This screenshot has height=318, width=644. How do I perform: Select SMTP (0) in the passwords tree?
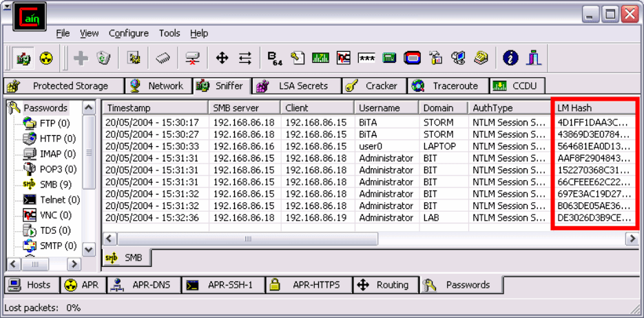click(58, 246)
